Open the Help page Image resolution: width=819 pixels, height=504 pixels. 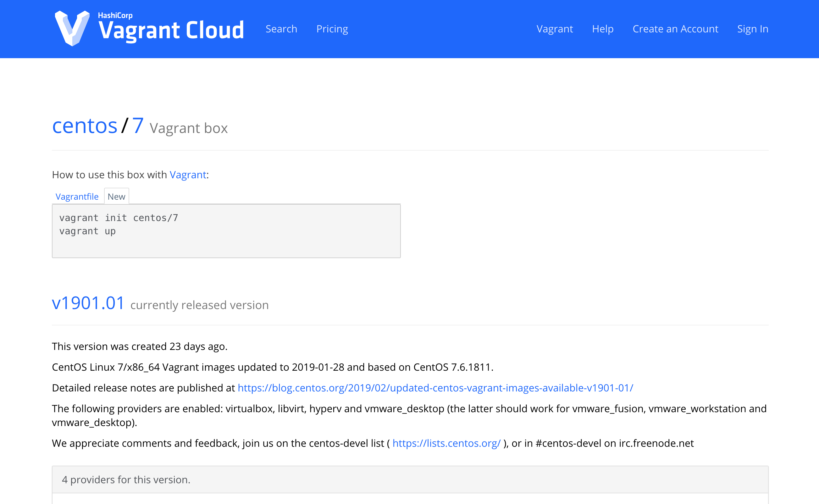[x=603, y=29]
